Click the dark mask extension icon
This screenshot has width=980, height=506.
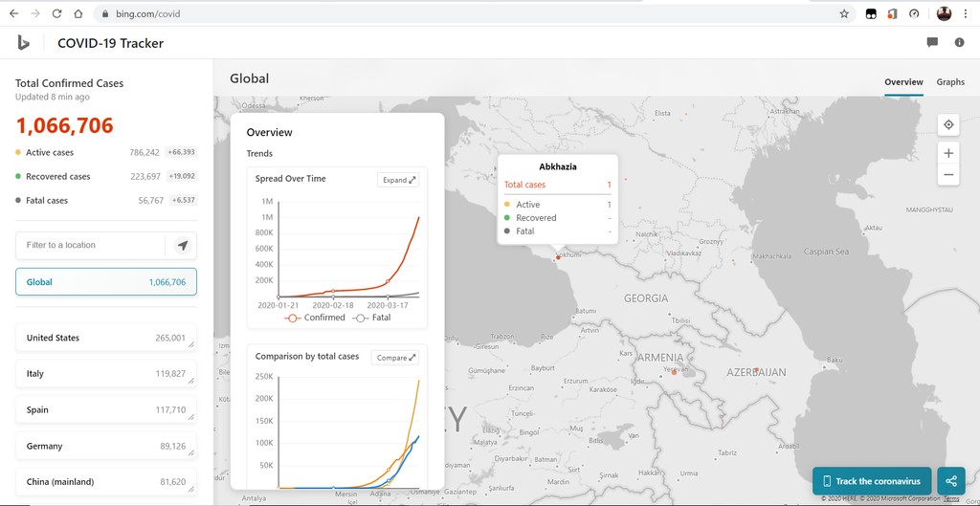[871, 13]
